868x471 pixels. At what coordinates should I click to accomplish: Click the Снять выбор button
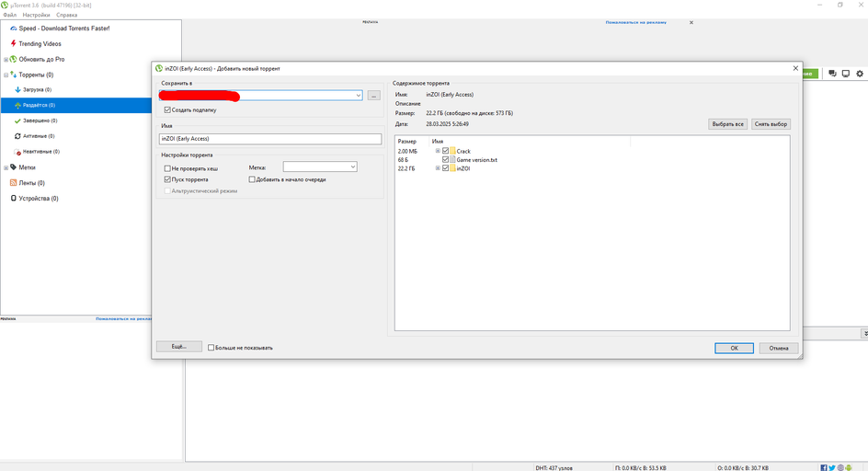[x=771, y=124]
